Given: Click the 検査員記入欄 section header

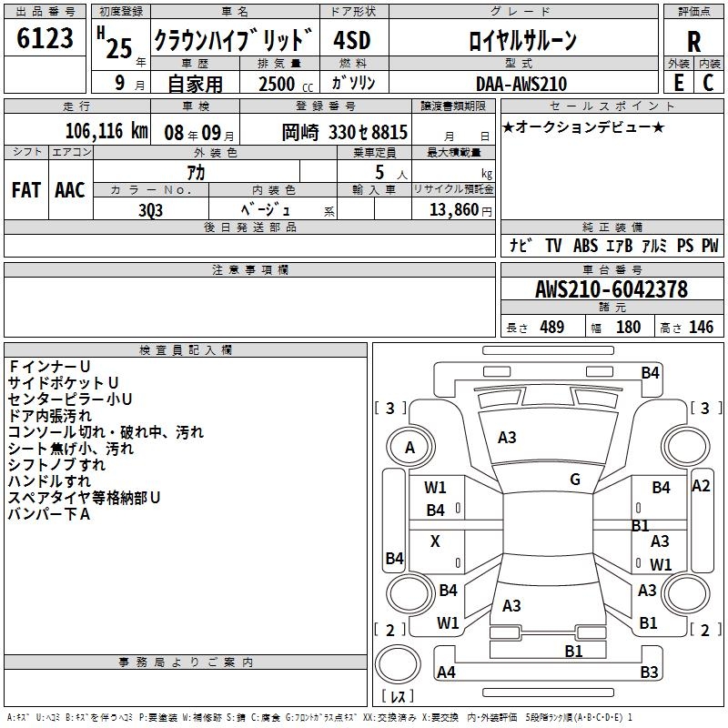Looking at the screenshot, I should pos(186,350).
